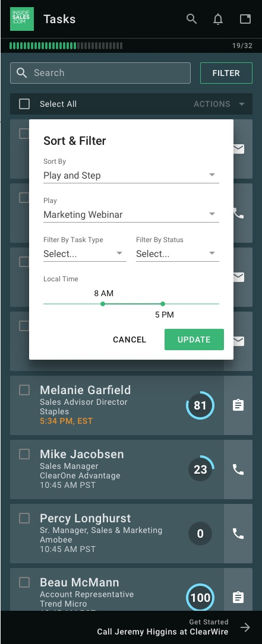Image resolution: width=262 pixels, height=644 pixels.
Task: Click the Get Started arrow icon
Action: point(245,627)
